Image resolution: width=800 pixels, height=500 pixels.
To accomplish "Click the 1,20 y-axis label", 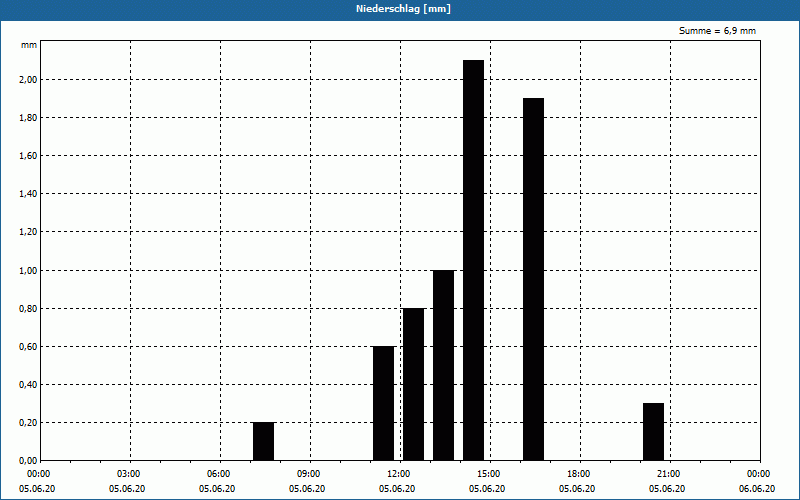I will (28, 232).
